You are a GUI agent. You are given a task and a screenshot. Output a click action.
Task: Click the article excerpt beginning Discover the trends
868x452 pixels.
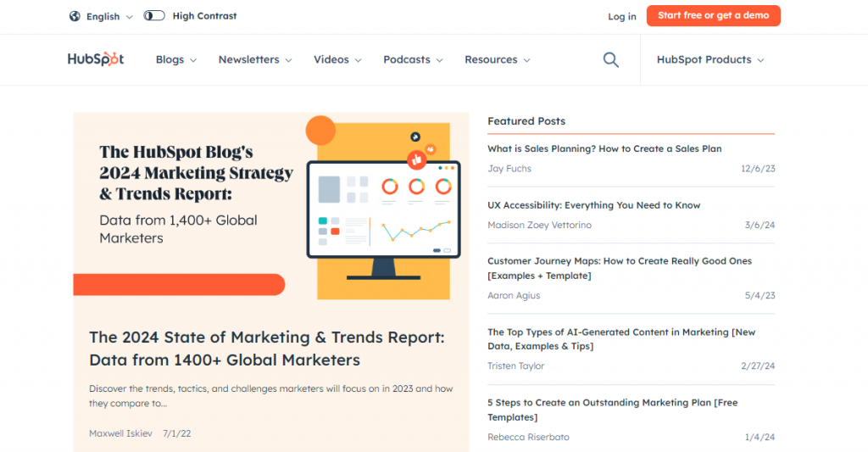click(x=270, y=396)
